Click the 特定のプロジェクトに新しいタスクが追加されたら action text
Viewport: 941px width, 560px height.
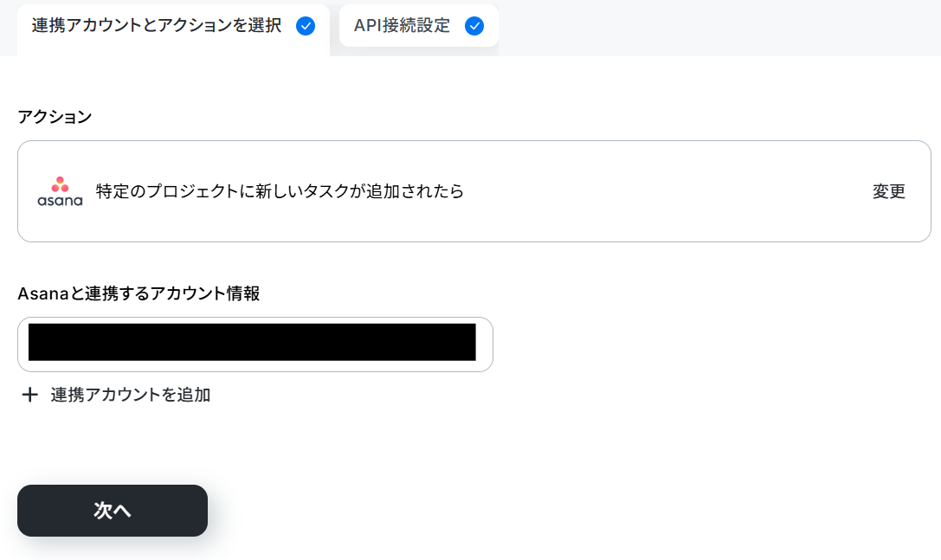pyautogui.click(x=280, y=191)
